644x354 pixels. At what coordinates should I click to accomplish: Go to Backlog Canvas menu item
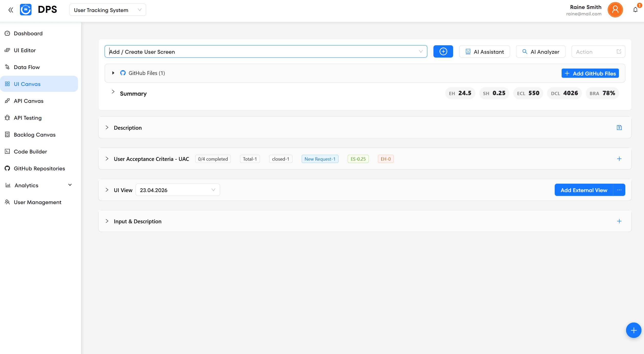[35, 135]
